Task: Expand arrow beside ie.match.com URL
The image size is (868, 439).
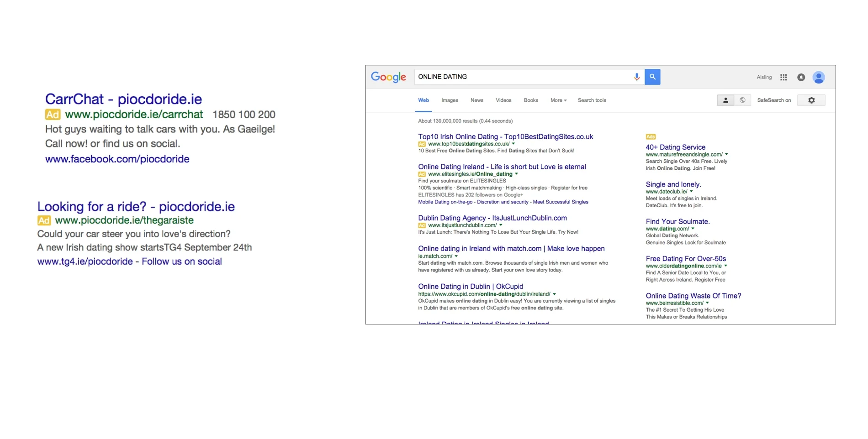Action: point(456,256)
